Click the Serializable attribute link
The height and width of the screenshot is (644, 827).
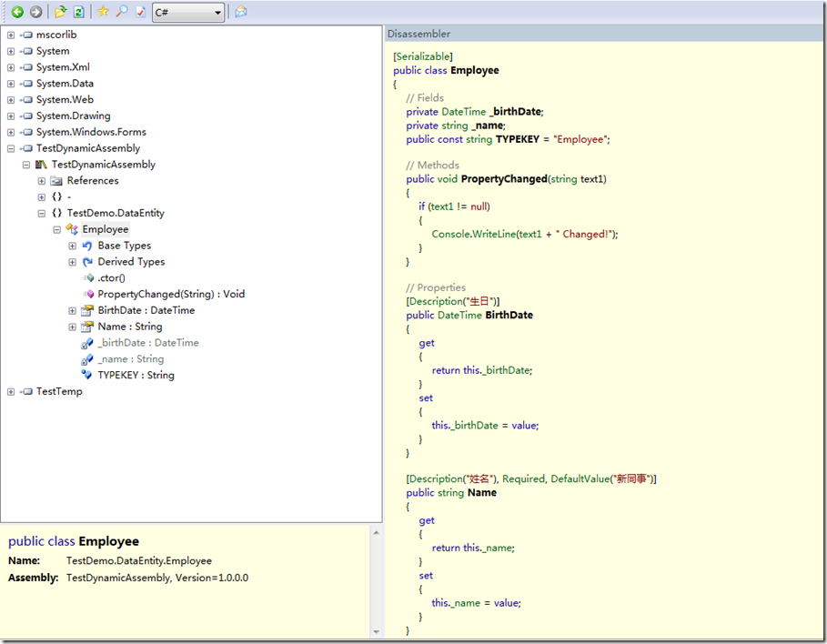(423, 56)
